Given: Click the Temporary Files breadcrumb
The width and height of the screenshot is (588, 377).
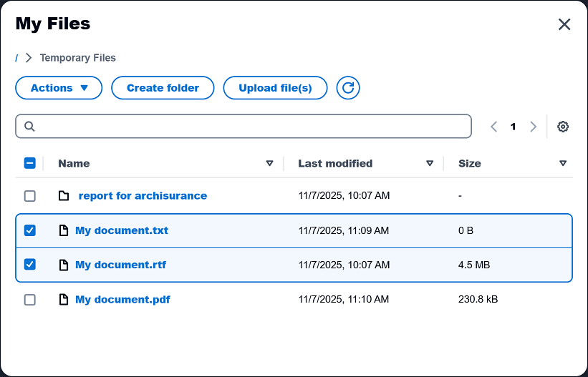Looking at the screenshot, I should tap(78, 58).
